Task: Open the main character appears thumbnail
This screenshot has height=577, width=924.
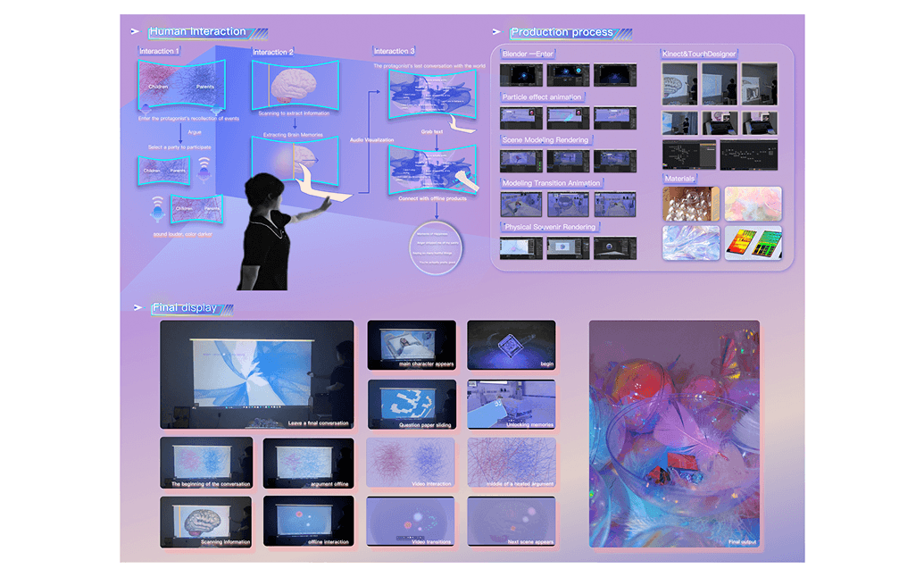Action: point(412,345)
